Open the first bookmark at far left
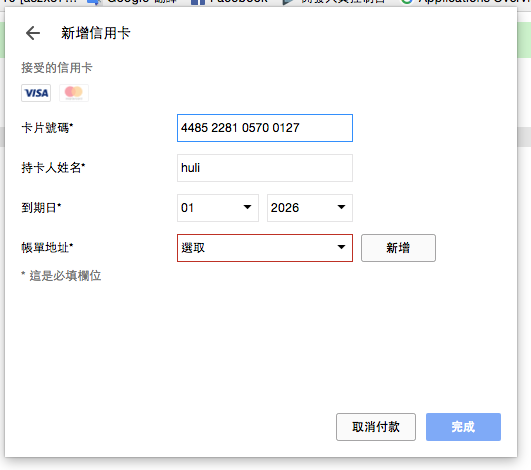The image size is (531, 470). pos(39,2)
